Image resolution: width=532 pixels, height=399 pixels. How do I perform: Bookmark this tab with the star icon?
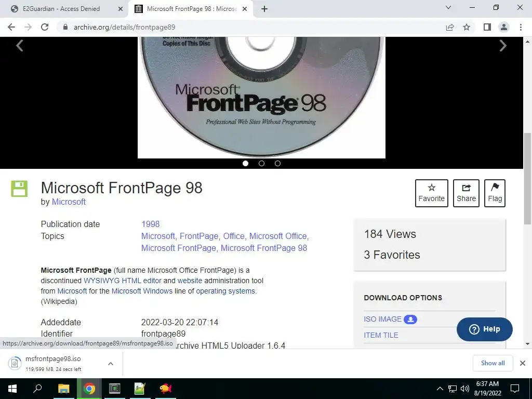467,27
